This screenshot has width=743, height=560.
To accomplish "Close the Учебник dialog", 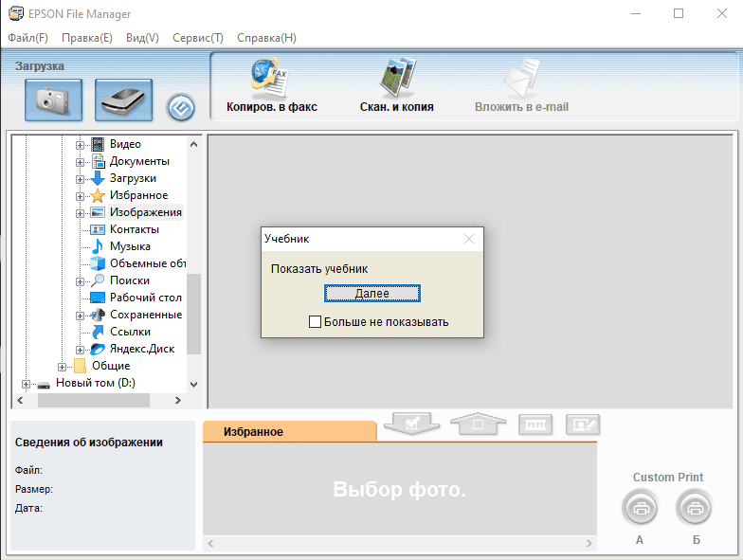I will tap(468, 239).
